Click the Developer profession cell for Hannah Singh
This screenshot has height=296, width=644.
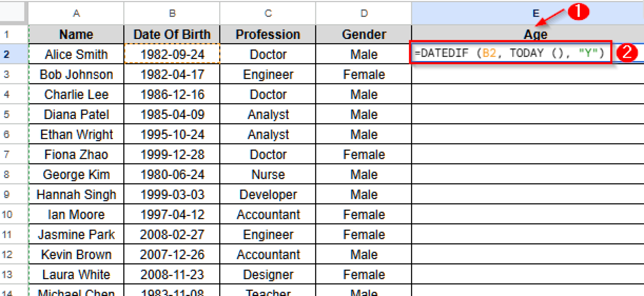click(x=267, y=194)
